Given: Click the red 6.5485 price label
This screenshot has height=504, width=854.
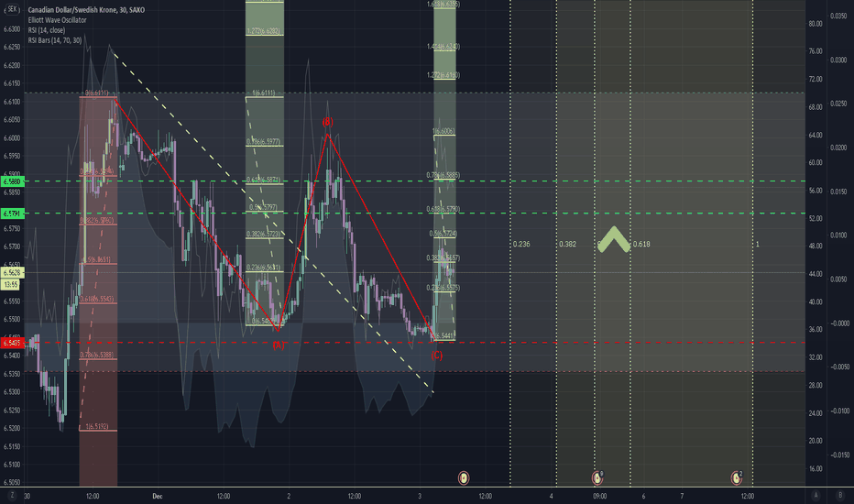Looking at the screenshot, I should tap(12, 344).
